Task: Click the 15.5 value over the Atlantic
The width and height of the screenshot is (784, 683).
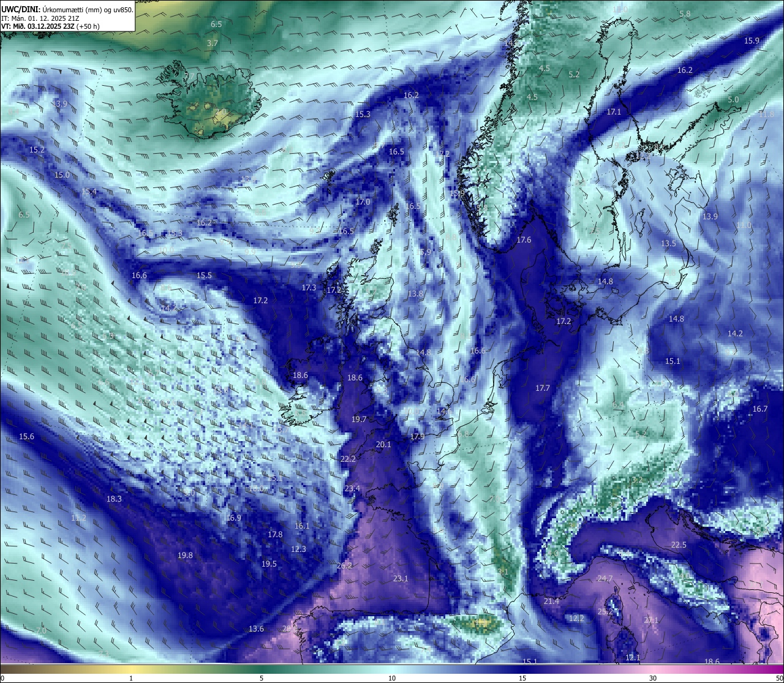Action: coord(204,275)
